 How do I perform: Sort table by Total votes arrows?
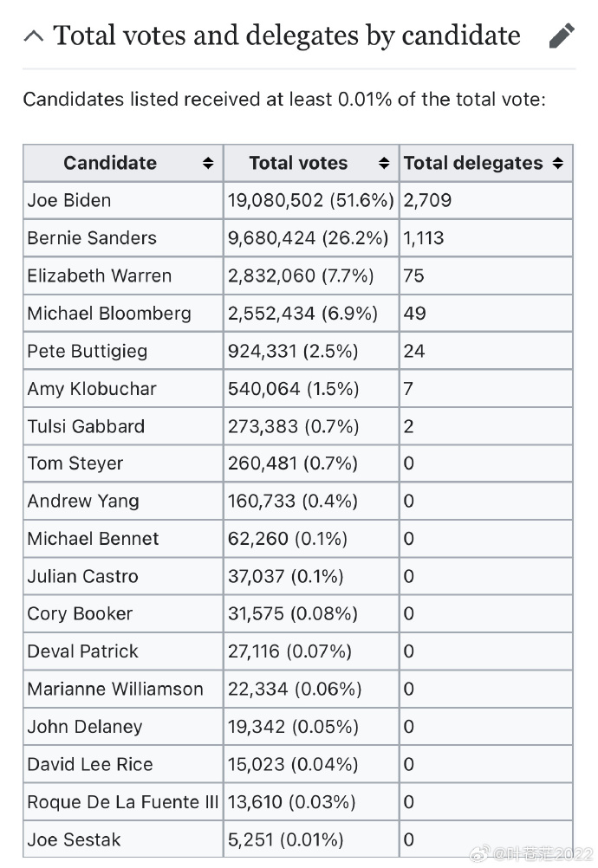(384, 163)
